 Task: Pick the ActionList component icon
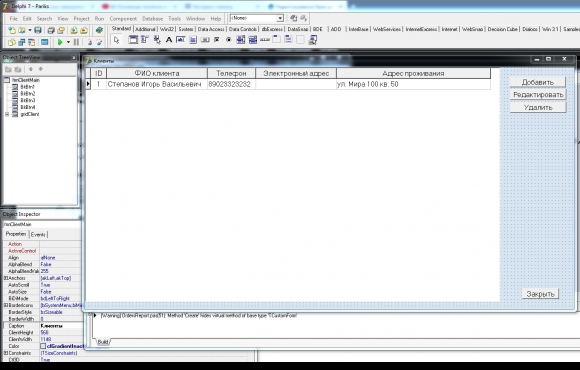coord(313,40)
